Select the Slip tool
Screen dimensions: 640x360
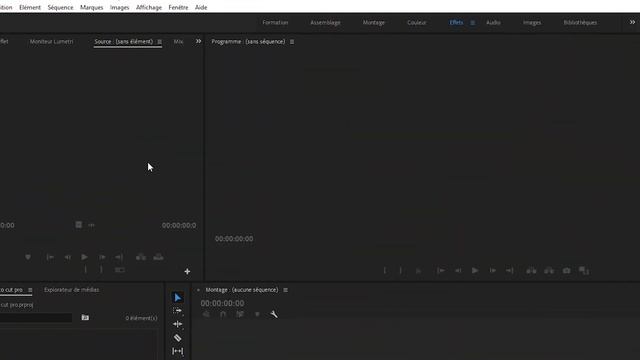[178, 351]
